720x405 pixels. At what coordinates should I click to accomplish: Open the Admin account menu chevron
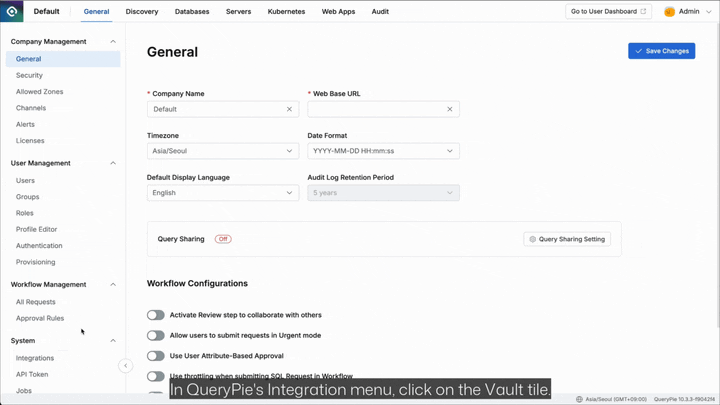(709, 11)
